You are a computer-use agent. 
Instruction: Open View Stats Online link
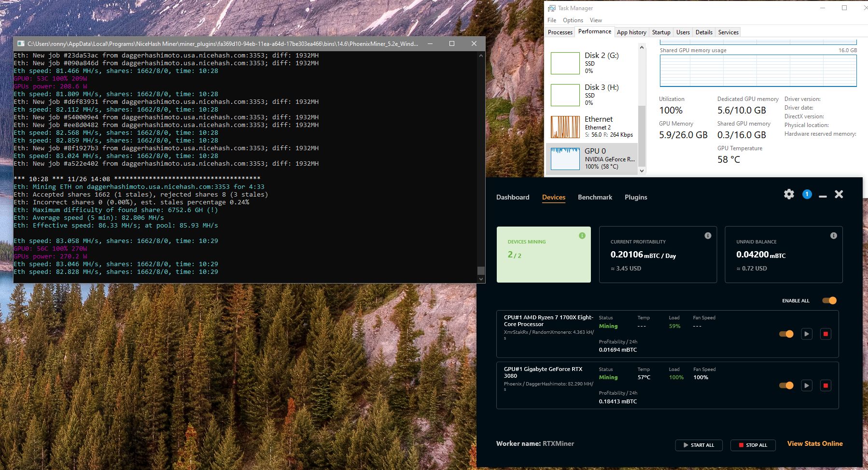coord(814,443)
